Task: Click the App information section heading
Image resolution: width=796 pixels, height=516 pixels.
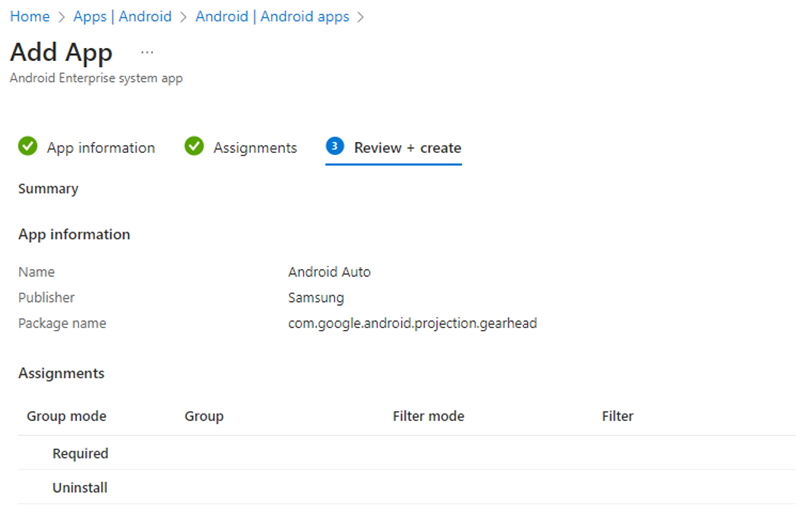Action: 74,235
